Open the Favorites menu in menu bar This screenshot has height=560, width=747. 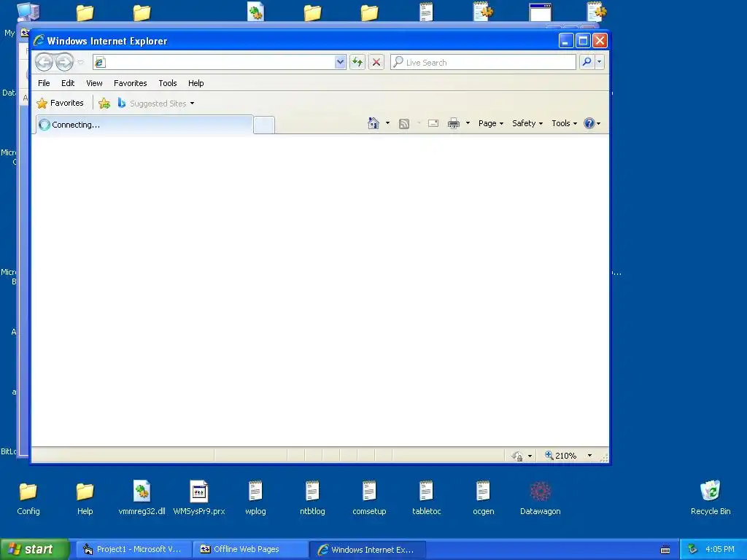pyautogui.click(x=130, y=83)
